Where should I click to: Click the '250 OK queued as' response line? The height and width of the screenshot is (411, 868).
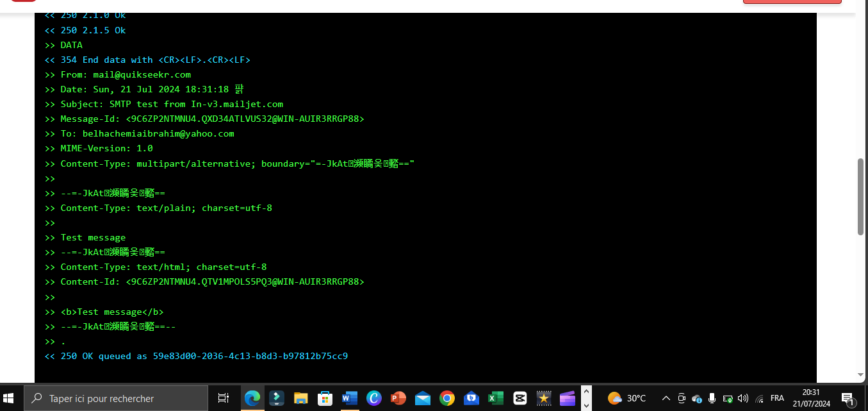(x=196, y=356)
